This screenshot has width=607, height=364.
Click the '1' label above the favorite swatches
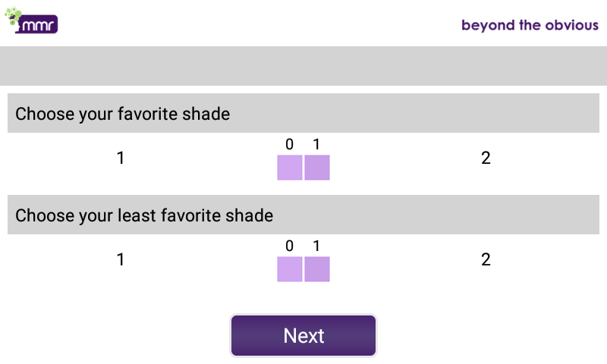[317, 144]
